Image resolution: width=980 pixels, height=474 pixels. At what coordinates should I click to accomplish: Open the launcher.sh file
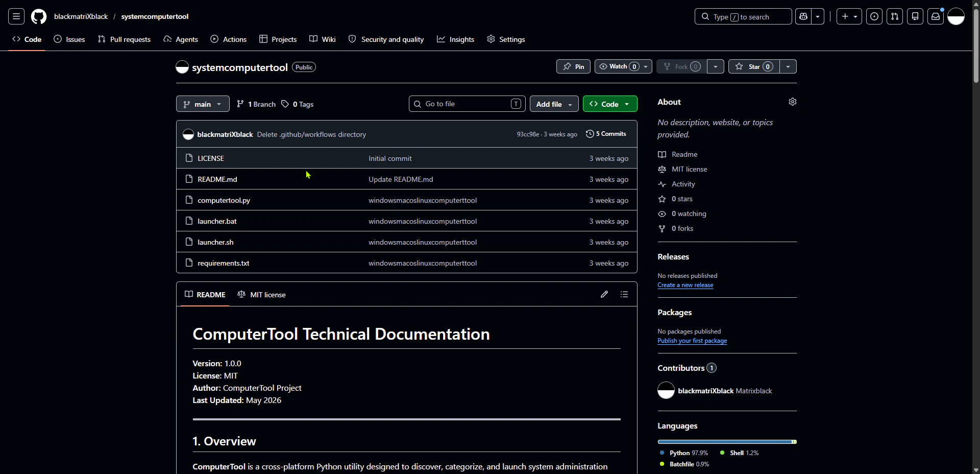coord(215,242)
